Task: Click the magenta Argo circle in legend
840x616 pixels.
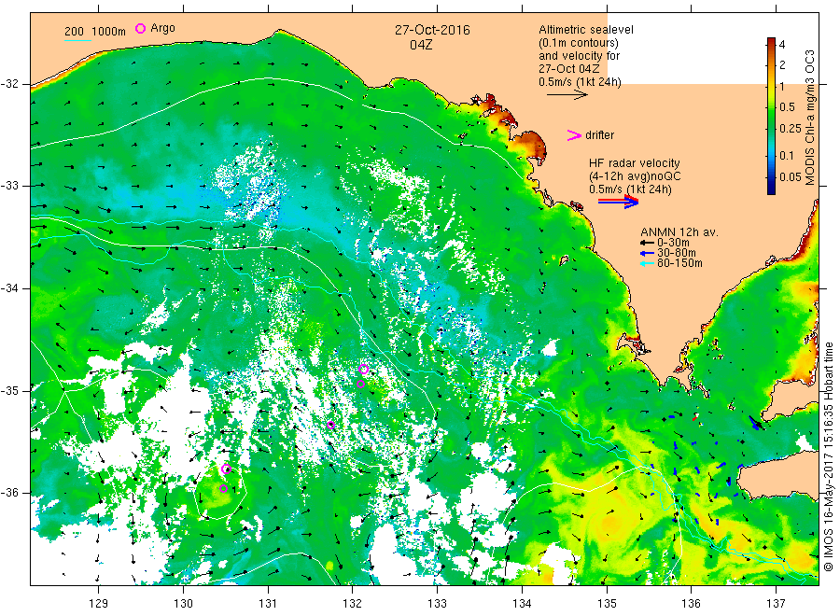Action: click(140, 28)
